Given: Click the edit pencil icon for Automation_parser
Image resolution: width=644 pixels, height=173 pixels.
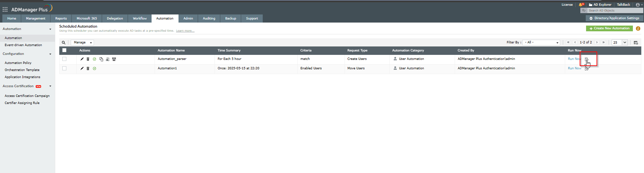Looking at the screenshot, I should coord(82,59).
